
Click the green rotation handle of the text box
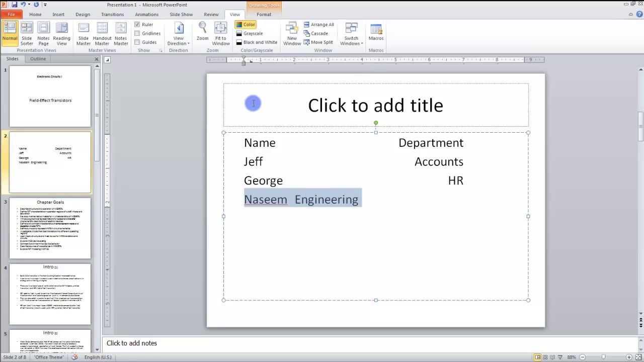376,123
